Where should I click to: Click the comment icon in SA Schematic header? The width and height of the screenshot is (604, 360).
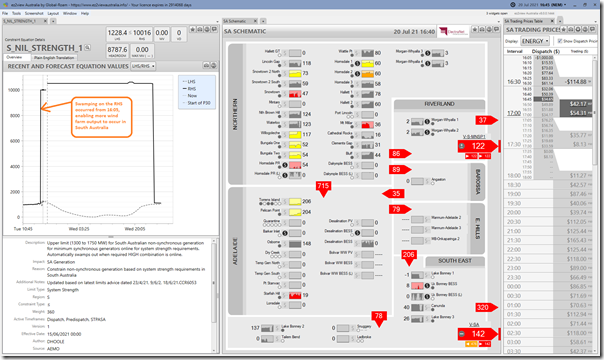497,29
